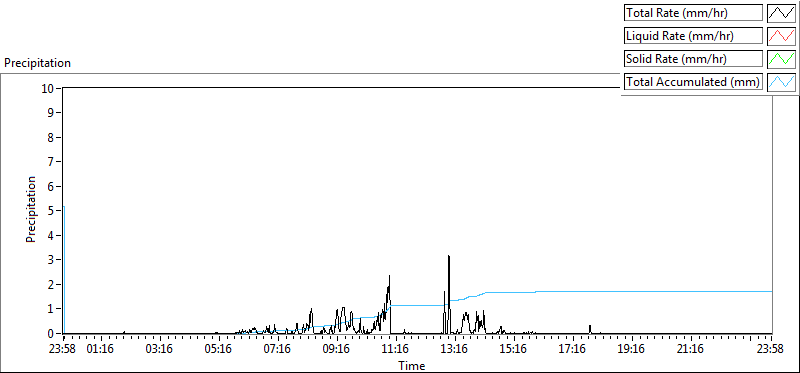Select the Total Rate (mm/hr) legend label
The width and height of the screenshot is (800, 373).
pyautogui.click(x=677, y=13)
